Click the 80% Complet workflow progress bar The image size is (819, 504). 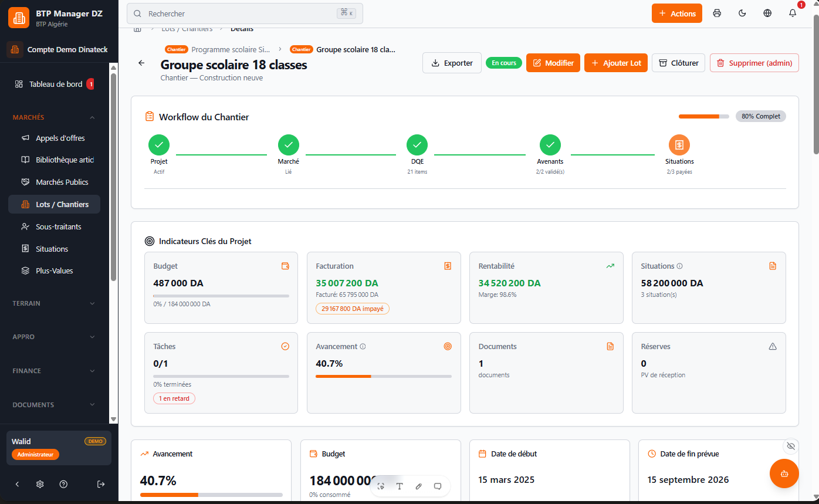(704, 116)
